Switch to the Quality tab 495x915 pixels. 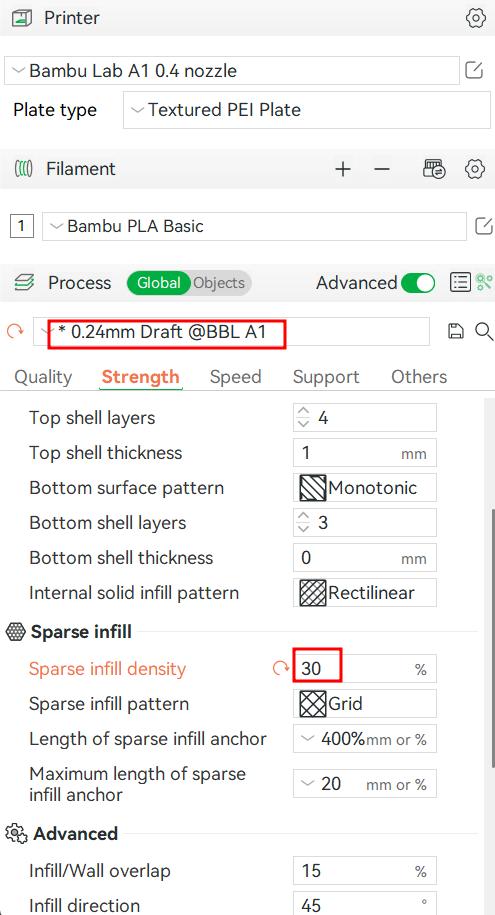[x=43, y=377]
